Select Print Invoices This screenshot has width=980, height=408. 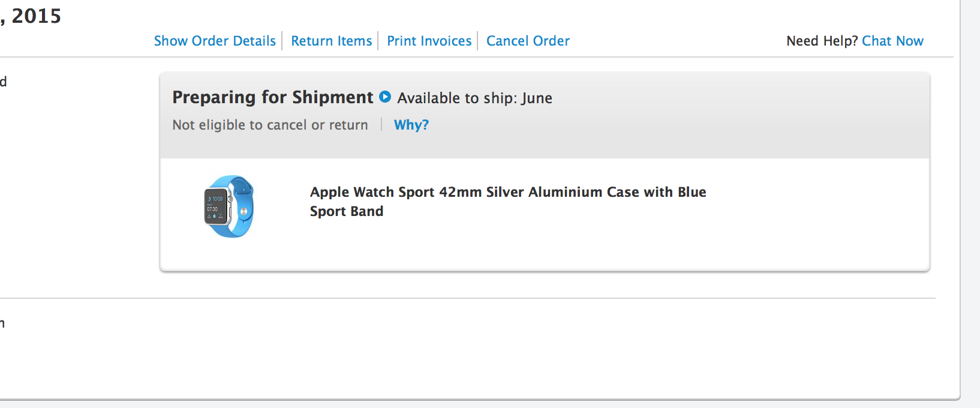click(429, 41)
